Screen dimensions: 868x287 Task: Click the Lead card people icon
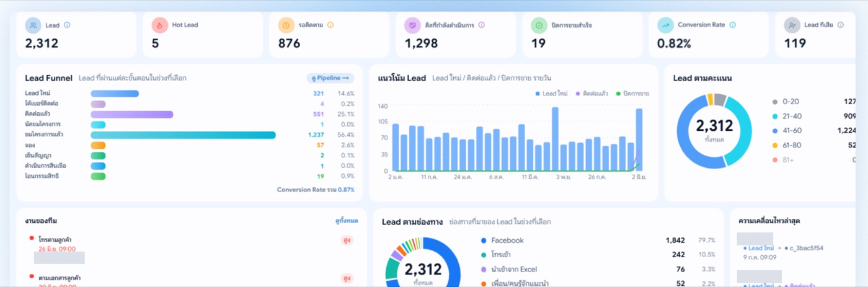coord(33,25)
